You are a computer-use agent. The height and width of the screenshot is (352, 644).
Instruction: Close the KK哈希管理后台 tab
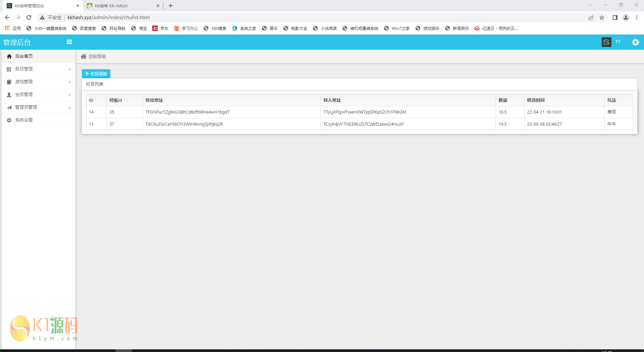[78, 6]
